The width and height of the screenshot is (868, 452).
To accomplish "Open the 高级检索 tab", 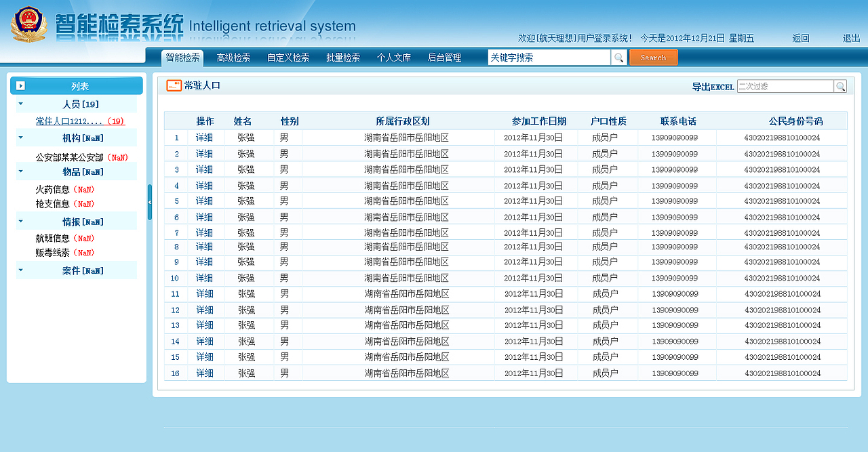I will click(x=233, y=58).
